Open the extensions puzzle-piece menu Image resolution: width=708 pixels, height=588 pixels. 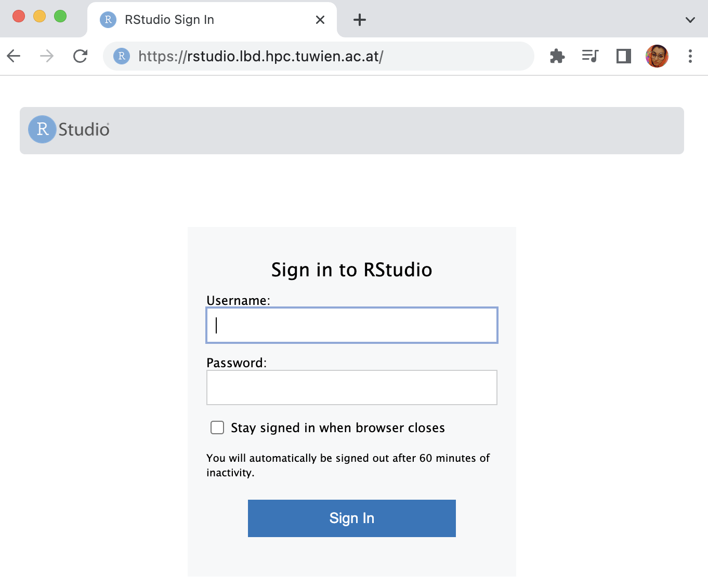[x=557, y=56]
